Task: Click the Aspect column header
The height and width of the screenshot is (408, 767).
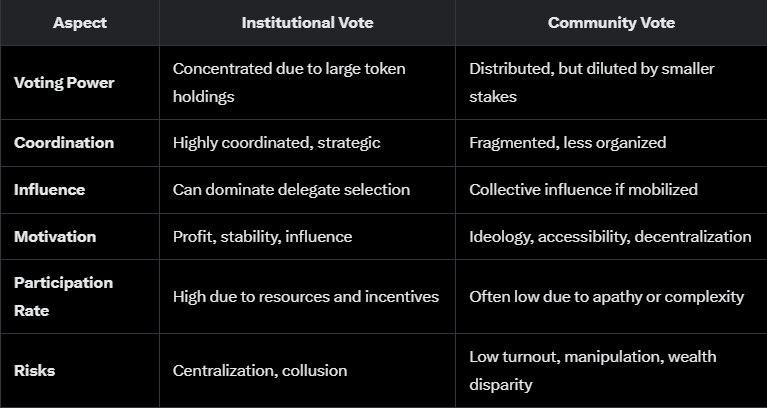Action: click(80, 23)
